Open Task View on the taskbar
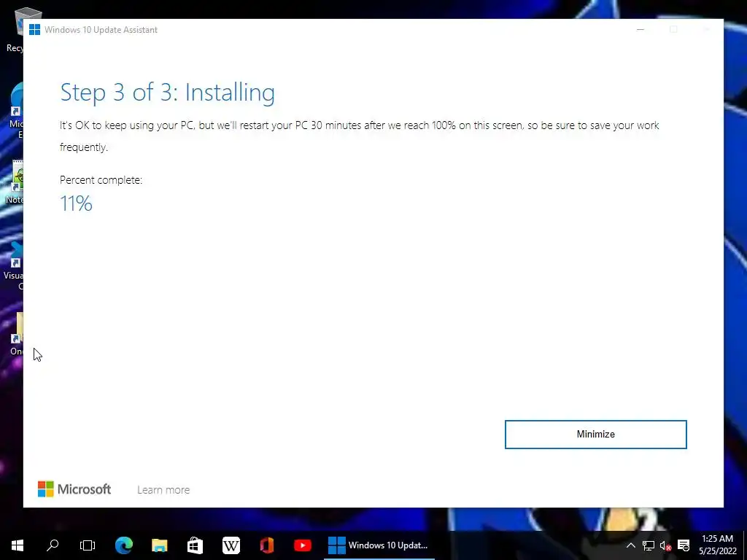The image size is (747, 560). click(x=88, y=545)
